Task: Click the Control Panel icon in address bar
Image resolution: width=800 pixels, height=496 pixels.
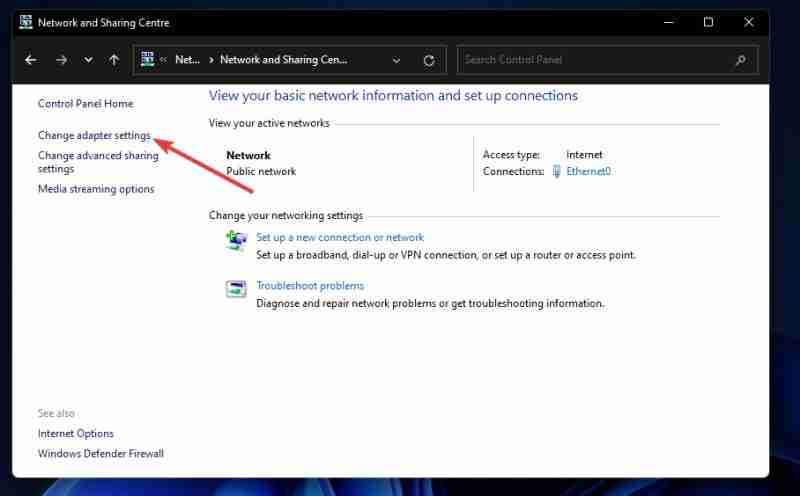Action: point(147,59)
